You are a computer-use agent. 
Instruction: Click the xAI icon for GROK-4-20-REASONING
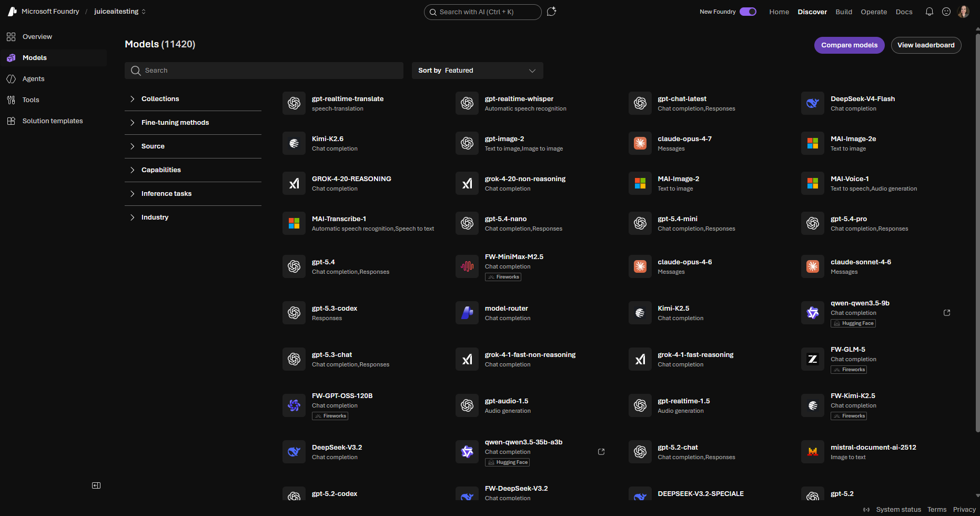coord(294,183)
